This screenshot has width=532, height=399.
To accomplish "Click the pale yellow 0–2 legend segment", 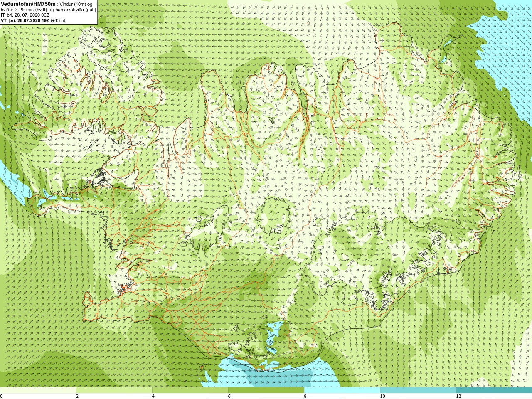I will point(38,390).
